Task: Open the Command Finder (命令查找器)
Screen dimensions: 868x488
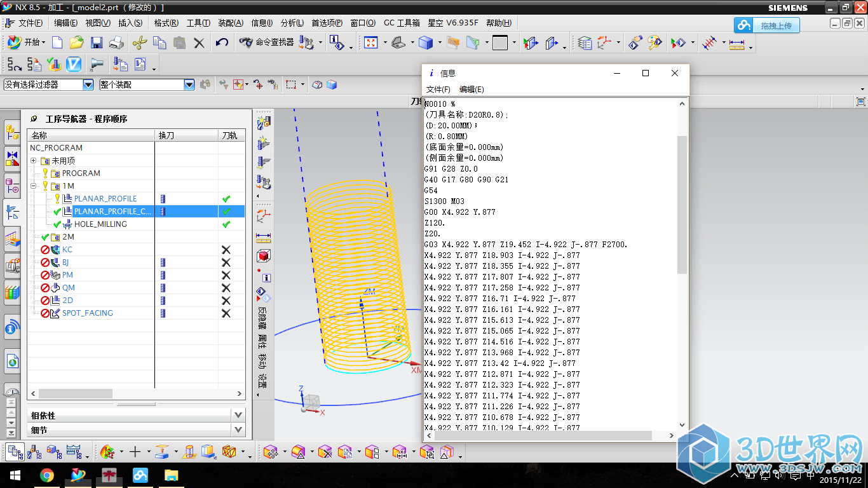Action: [266, 43]
